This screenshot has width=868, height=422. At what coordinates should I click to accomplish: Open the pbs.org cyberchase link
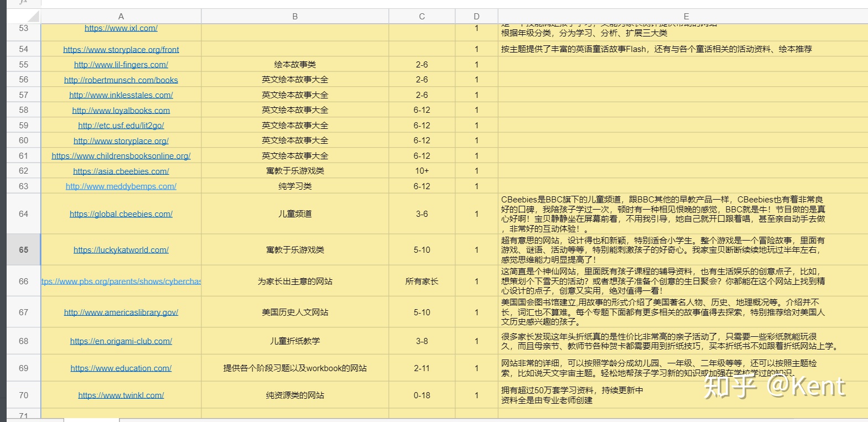click(121, 282)
